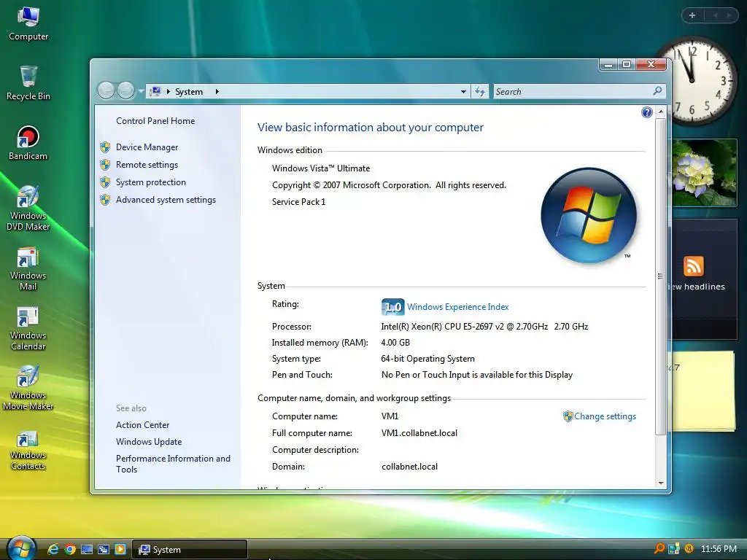The width and height of the screenshot is (747, 560).
Task: Click the search magnifier icon
Action: [657, 90]
